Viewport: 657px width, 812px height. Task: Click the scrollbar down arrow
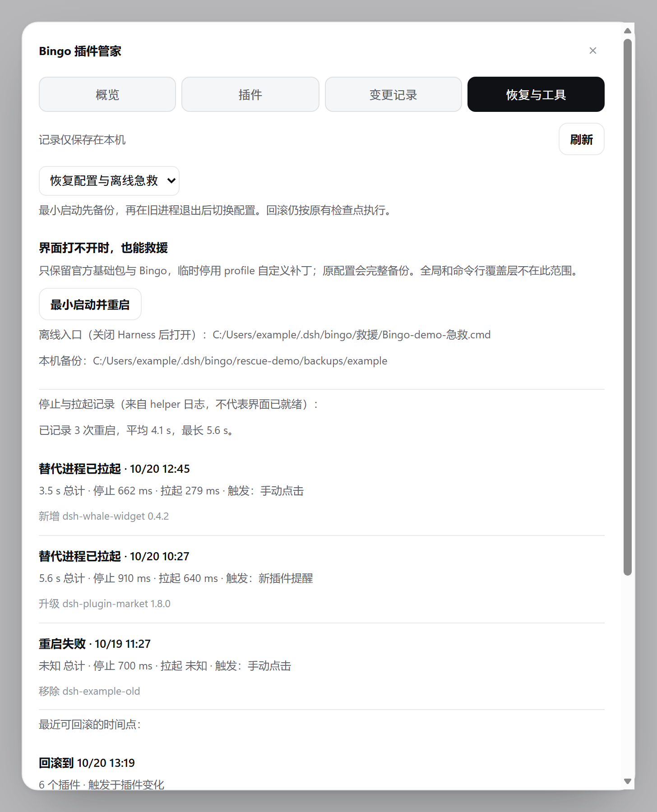coord(628,781)
